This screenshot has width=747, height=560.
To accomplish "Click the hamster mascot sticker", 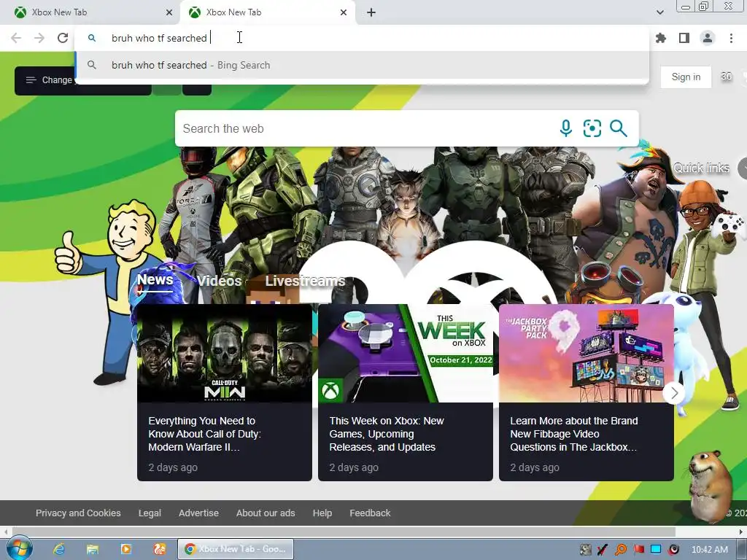I will click(x=709, y=486).
